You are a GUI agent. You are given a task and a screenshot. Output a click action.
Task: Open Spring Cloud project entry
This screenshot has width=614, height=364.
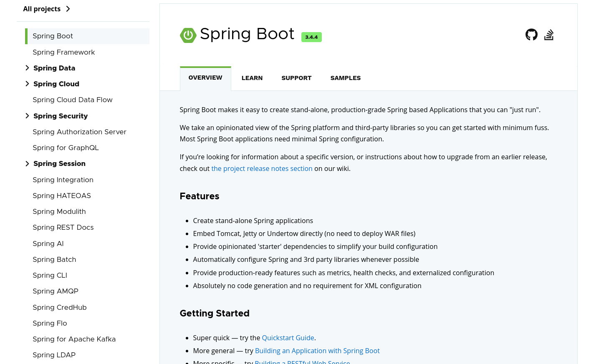pyautogui.click(x=56, y=84)
